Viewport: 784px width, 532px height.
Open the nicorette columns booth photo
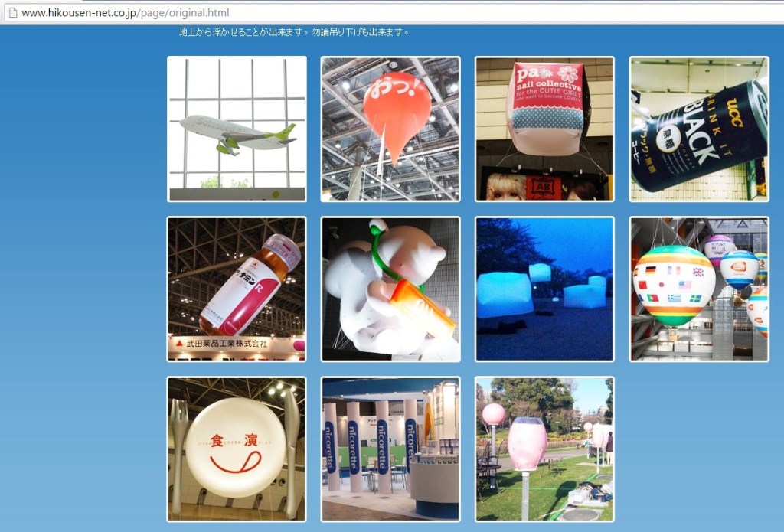(x=390, y=449)
